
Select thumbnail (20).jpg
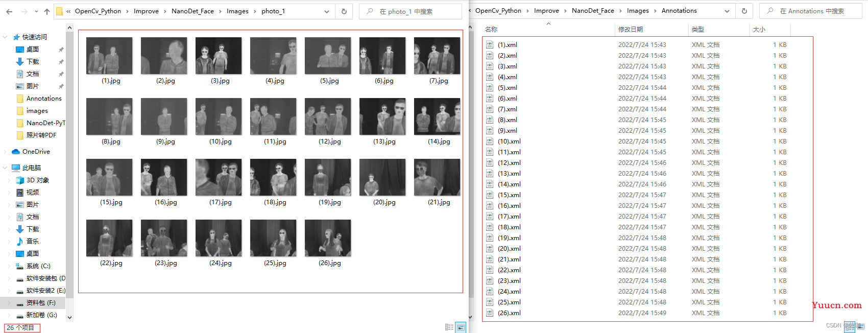coord(382,177)
